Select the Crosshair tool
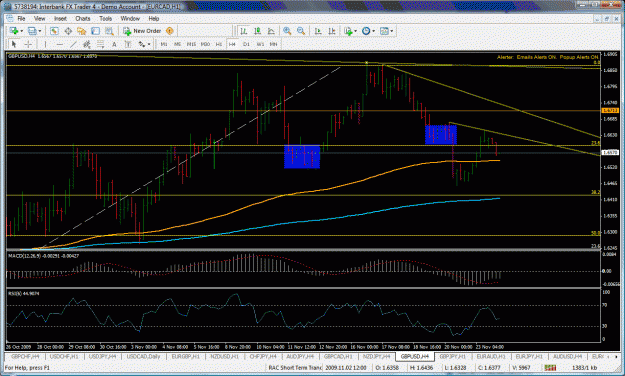The width and height of the screenshot is (625, 376). click(28, 44)
